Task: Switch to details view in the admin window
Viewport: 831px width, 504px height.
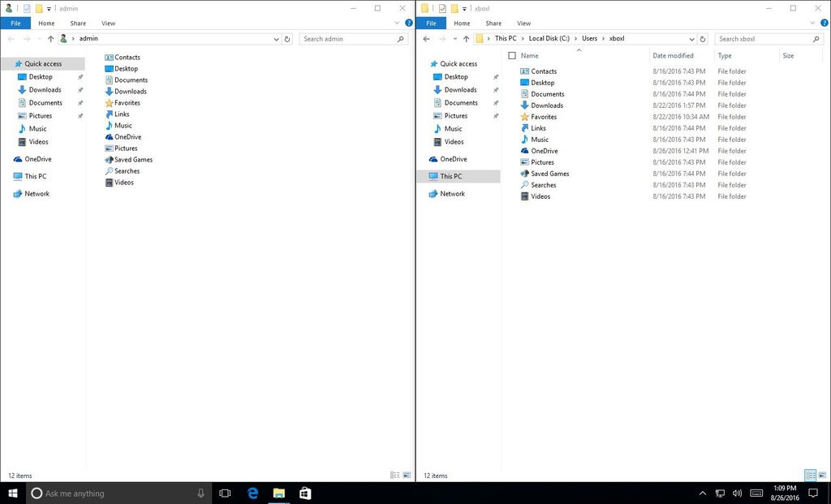Action: point(395,476)
